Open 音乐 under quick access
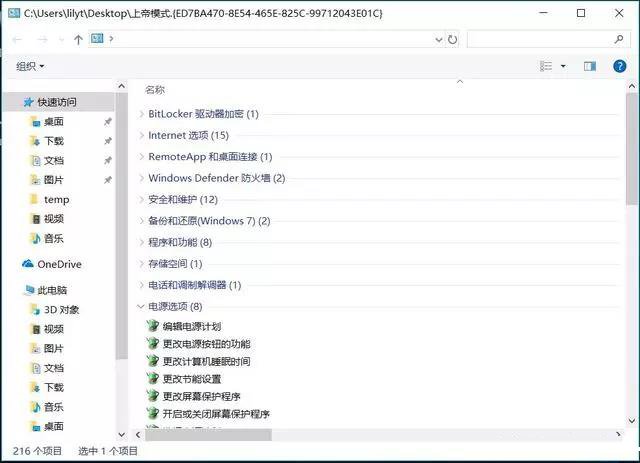Image resolution: width=640 pixels, height=463 pixels. click(x=53, y=238)
